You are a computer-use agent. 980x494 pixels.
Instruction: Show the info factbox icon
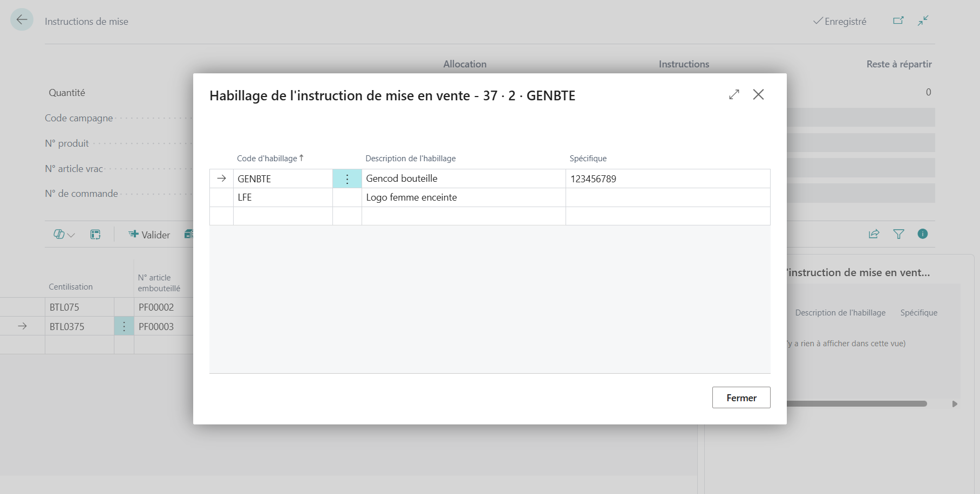pyautogui.click(x=923, y=234)
